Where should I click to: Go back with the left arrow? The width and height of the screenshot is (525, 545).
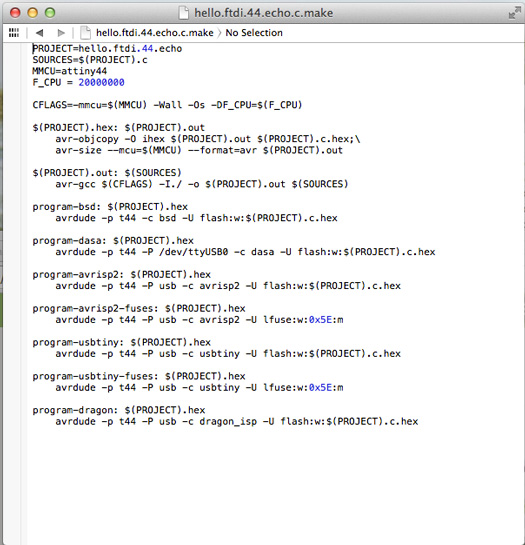(x=39, y=33)
